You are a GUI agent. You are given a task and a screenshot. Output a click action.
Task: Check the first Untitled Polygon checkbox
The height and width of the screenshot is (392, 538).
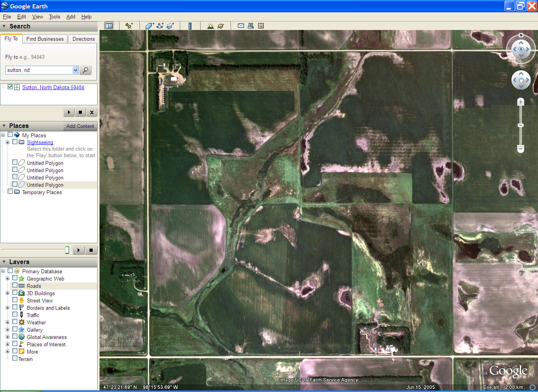click(15, 163)
